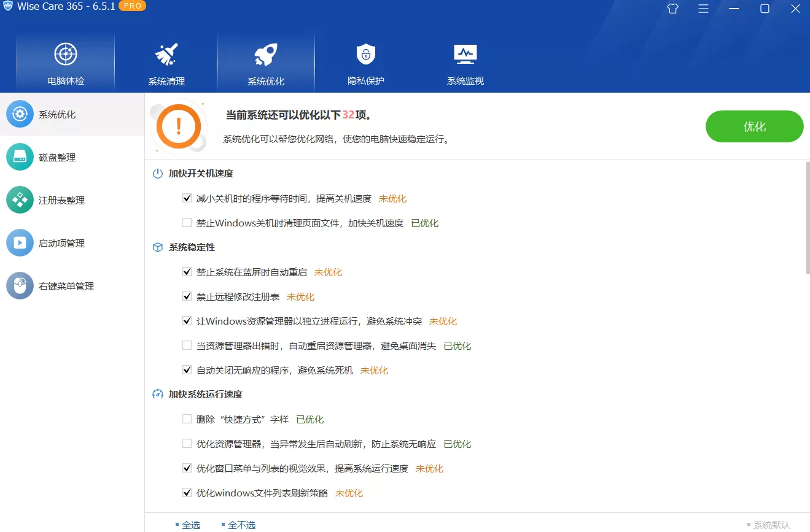Open the hamburger menu in title bar
The width and height of the screenshot is (810, 532).
tap(703, 9)
